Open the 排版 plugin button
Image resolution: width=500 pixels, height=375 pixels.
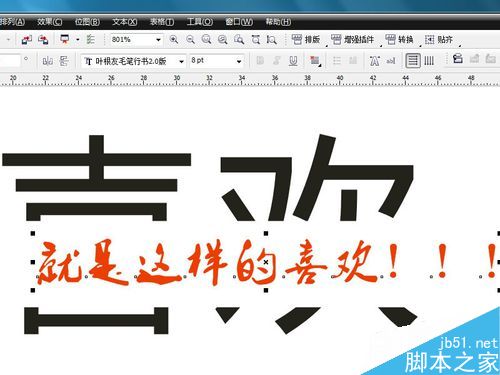coord(306,40)
